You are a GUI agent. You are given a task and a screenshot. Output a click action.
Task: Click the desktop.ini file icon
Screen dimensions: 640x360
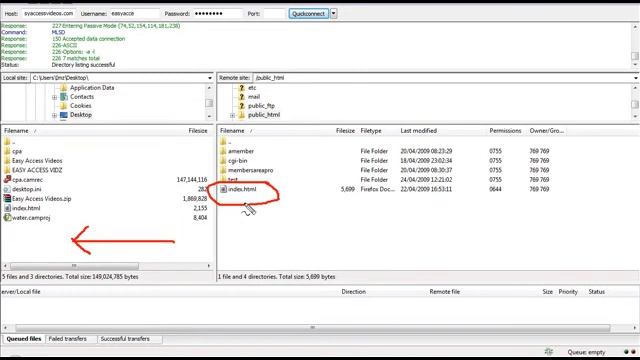(x=7, y=189)
